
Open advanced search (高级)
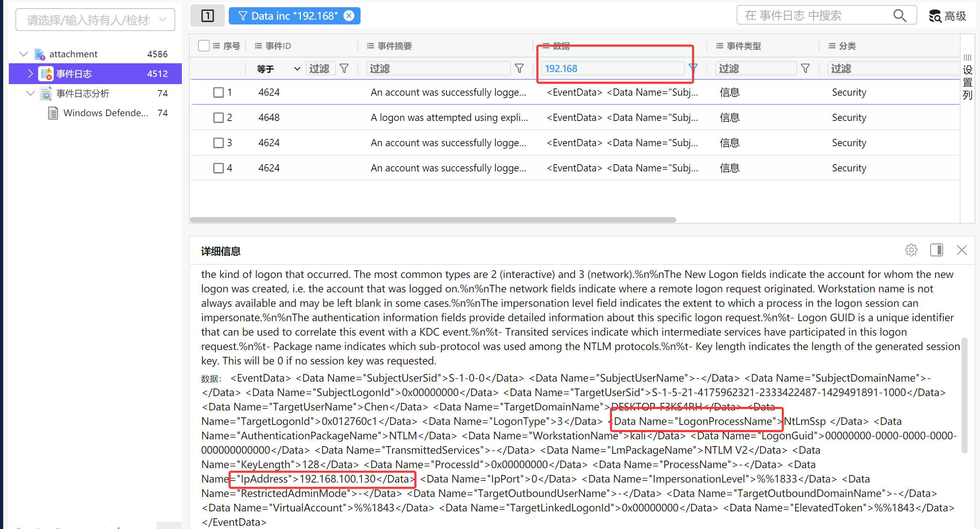pos(948,16)
